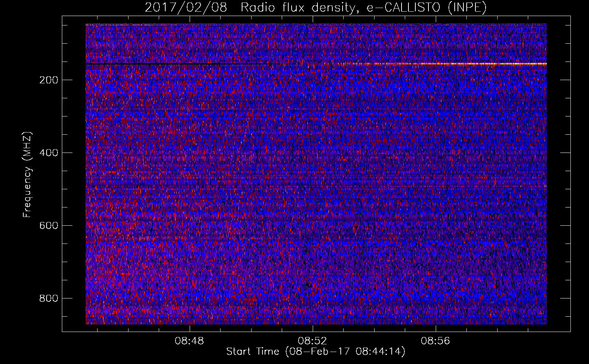Click the '200' frequency tick label

49,80
